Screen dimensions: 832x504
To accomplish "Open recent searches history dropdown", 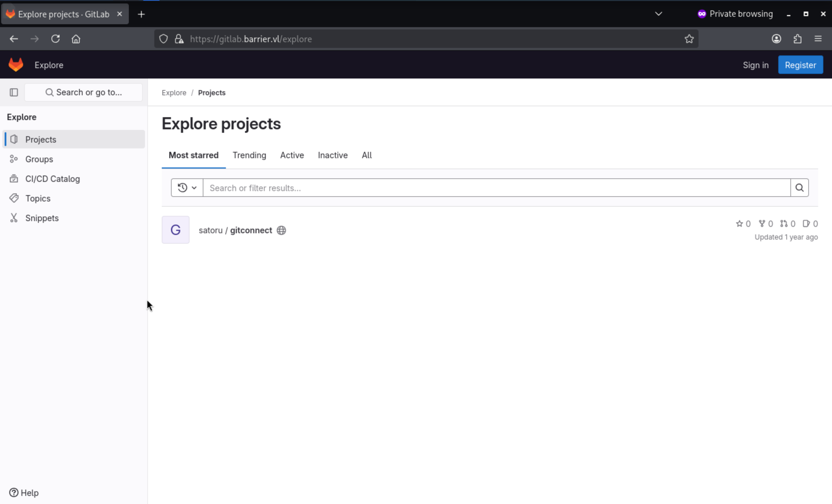I will (x=187, y=188).
